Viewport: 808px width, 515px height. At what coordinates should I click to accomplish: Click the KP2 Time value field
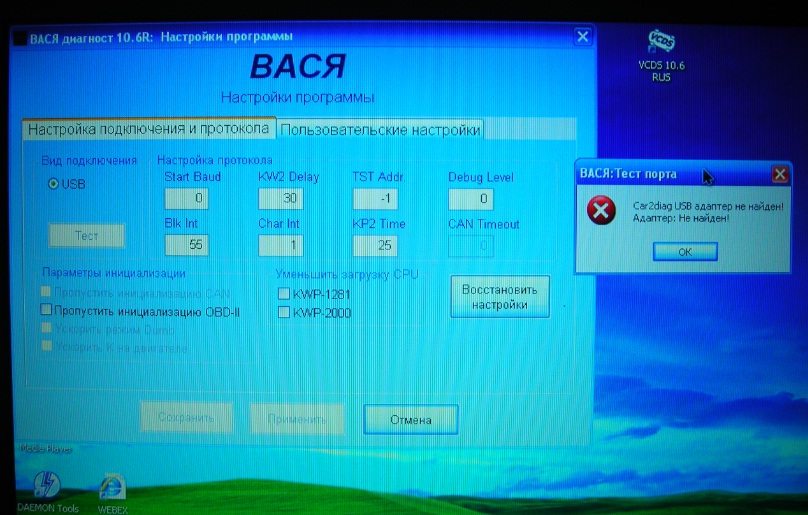375,246
